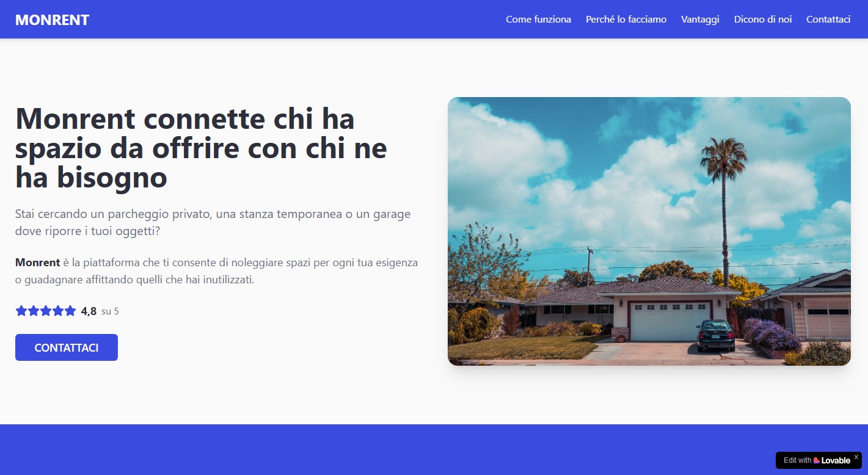Open the Come funziona section
The image size is (868, 475).
point(538,19)
